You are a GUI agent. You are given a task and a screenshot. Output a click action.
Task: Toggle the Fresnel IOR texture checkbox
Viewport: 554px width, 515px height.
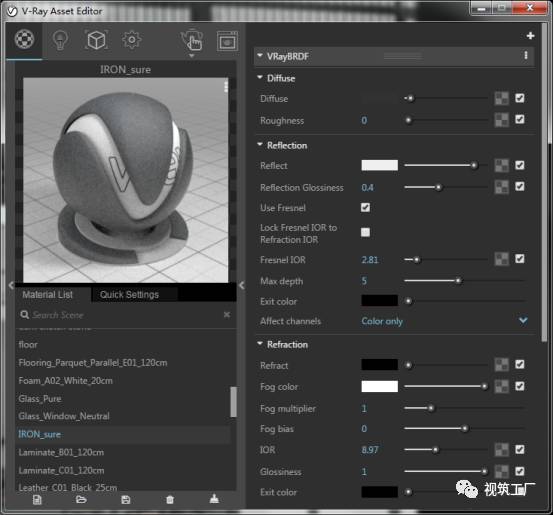519,259
